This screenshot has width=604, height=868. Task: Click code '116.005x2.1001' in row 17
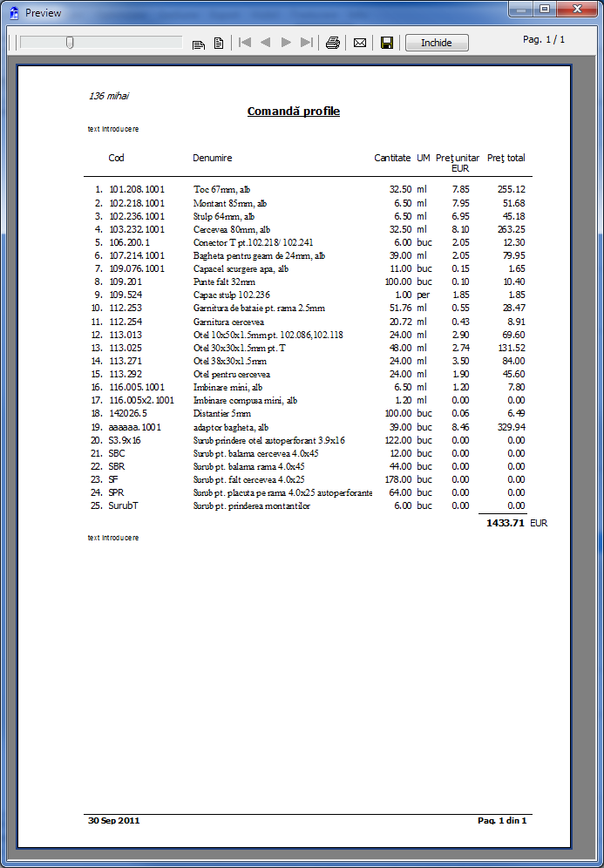pos(142,400)
